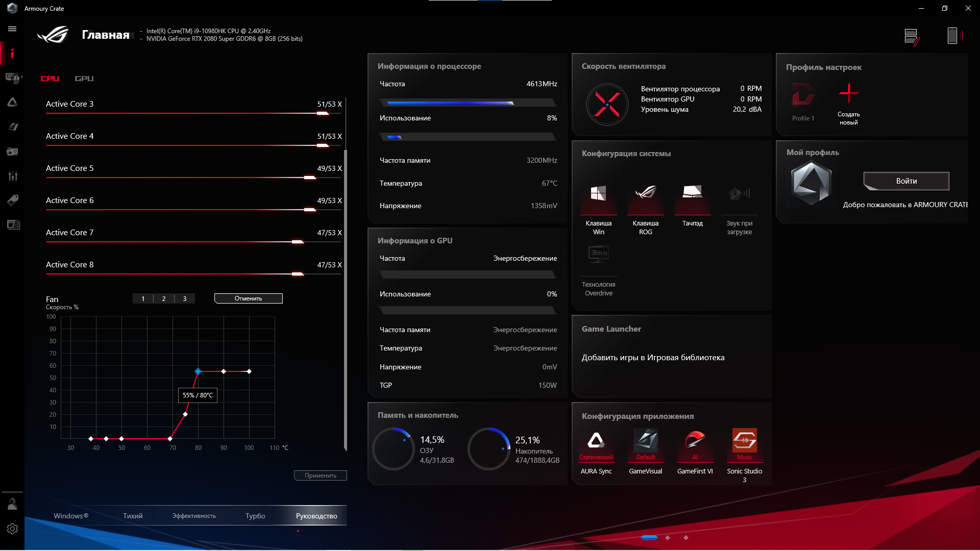Select the Эффективность mode
This screenshot has width=980, height=551.
pyautogui.click(x=194, y=516)
